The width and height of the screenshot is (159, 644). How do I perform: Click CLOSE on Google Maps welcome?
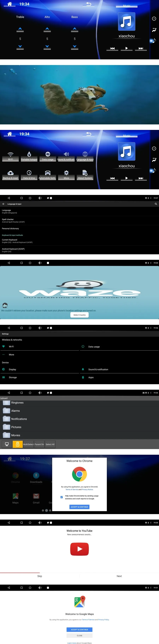coord(79,635)
